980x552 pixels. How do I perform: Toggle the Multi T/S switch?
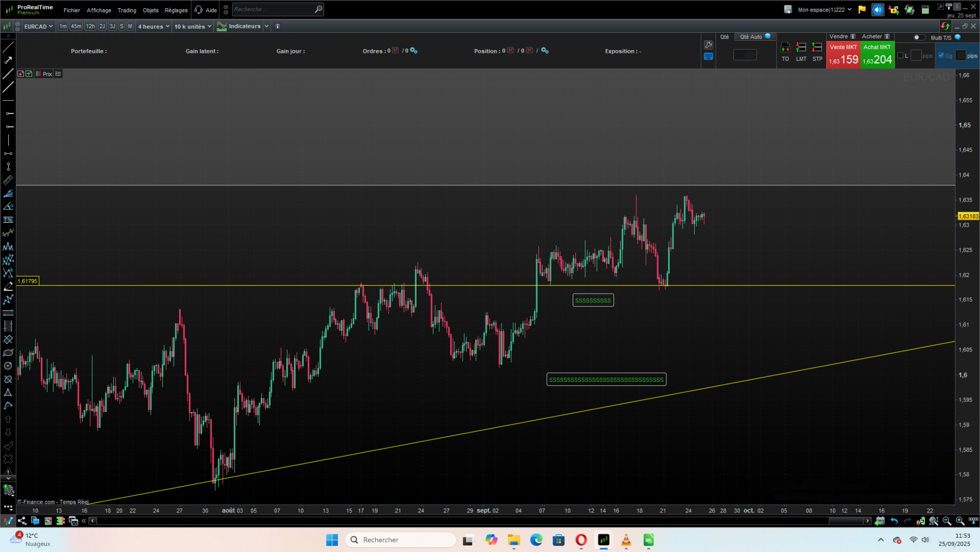[918, 38]
